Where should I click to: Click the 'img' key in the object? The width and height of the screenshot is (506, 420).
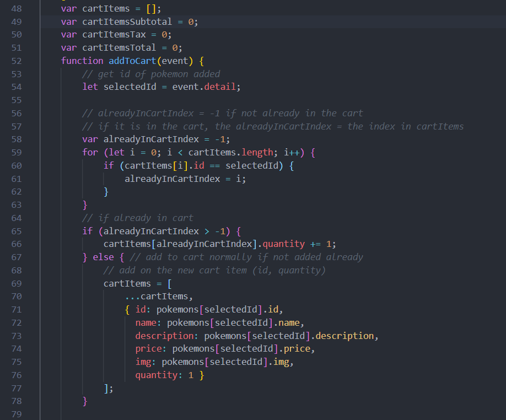point(143,362)
